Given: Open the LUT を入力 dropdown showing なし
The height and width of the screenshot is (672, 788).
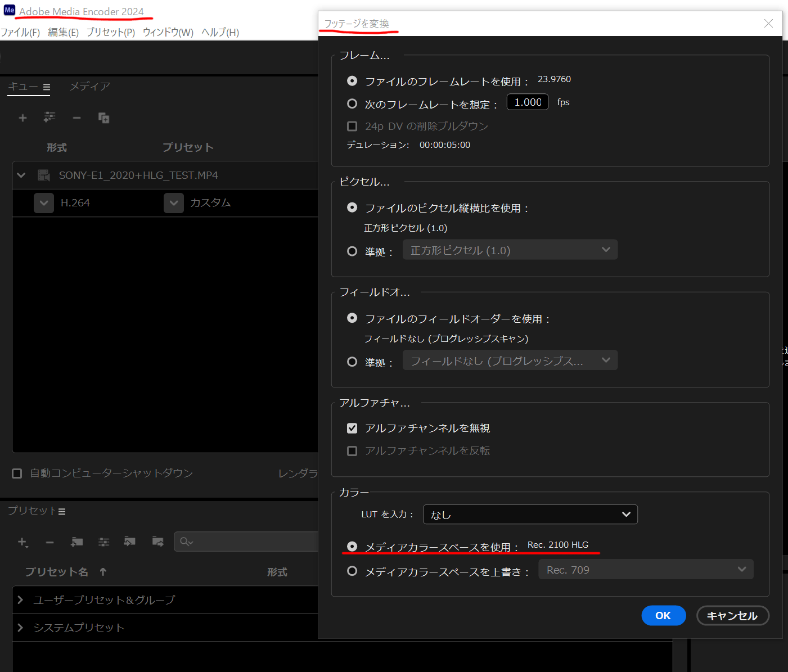Looking at the screenshot, I should (529, 514).
